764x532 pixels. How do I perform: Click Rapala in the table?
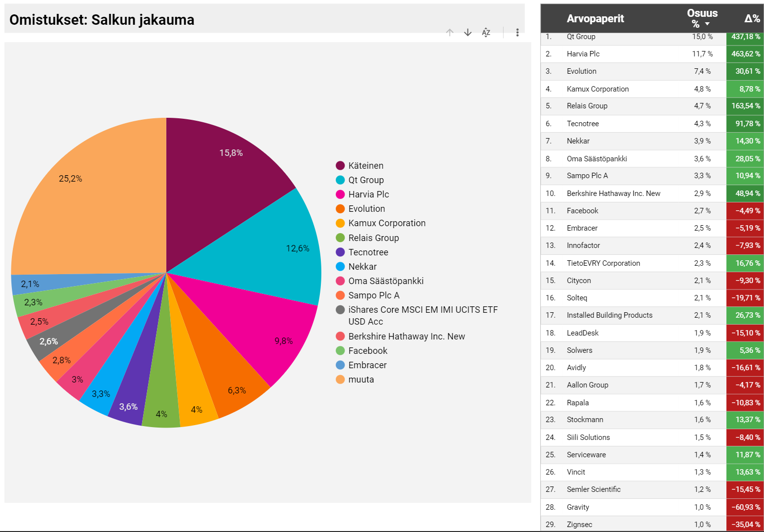(578, 403)
